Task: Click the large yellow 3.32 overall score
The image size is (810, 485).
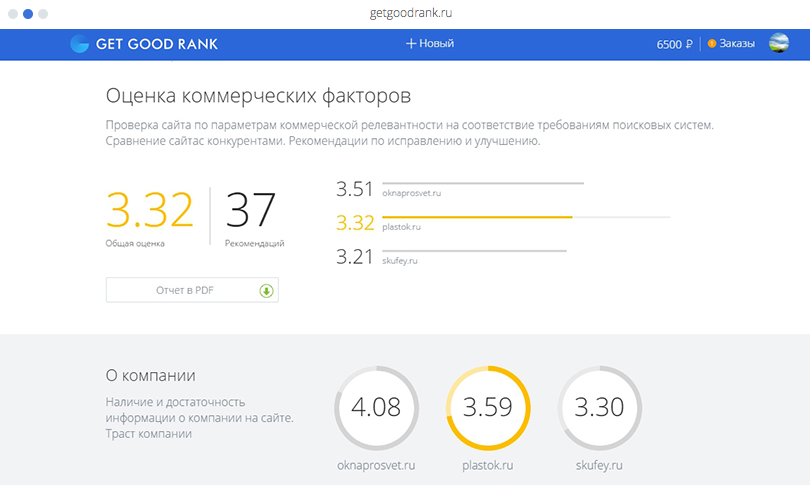Action: 150,210
